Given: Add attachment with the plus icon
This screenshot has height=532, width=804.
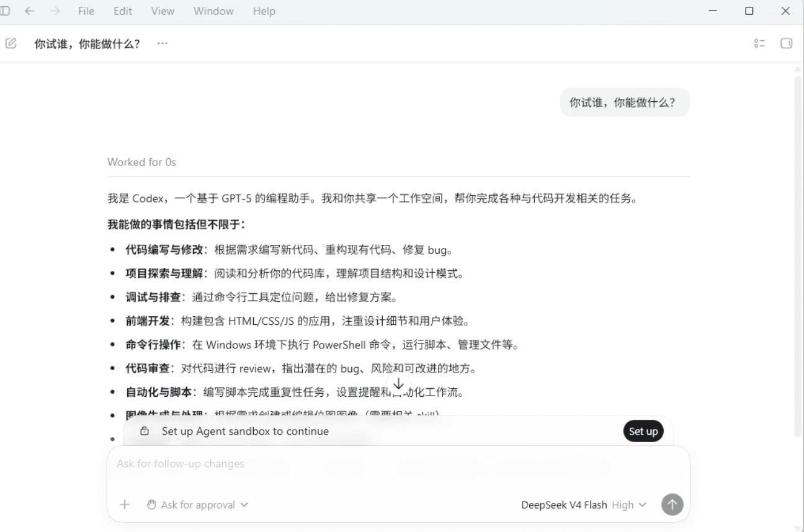Looking at the screenshot, I should point(125,505).
